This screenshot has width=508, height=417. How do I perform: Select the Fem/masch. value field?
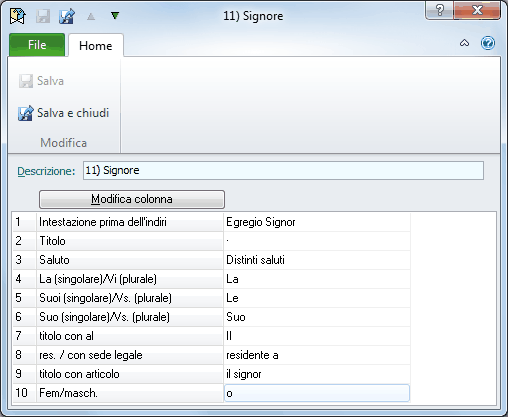[317, 393]
